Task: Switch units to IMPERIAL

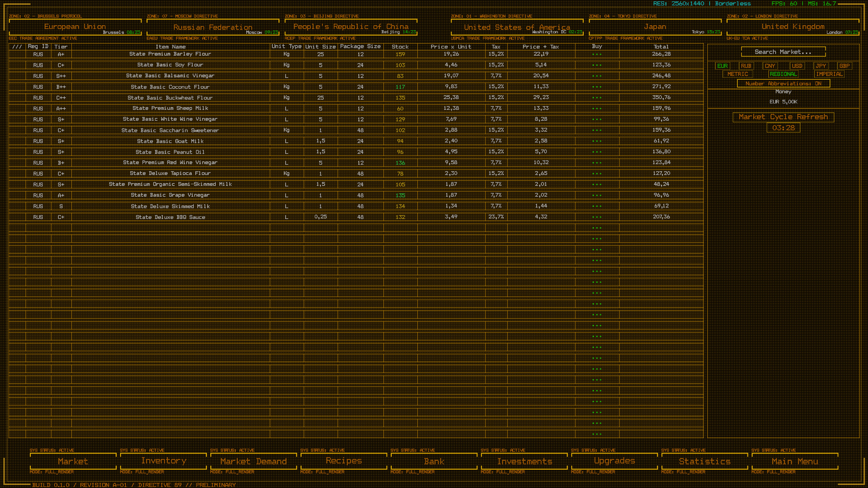Action: (x=829, y=74)
